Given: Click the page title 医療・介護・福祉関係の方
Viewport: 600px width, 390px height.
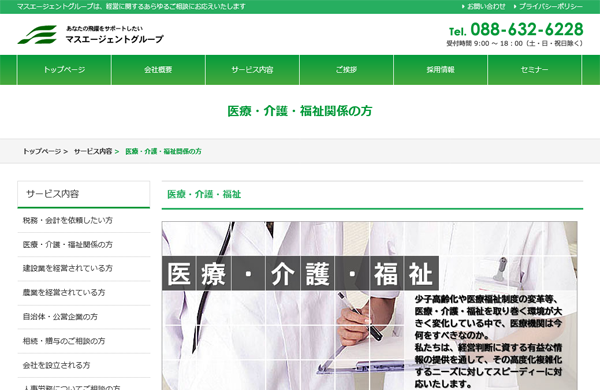Looking at the screenshot, I should click(300, 111).
